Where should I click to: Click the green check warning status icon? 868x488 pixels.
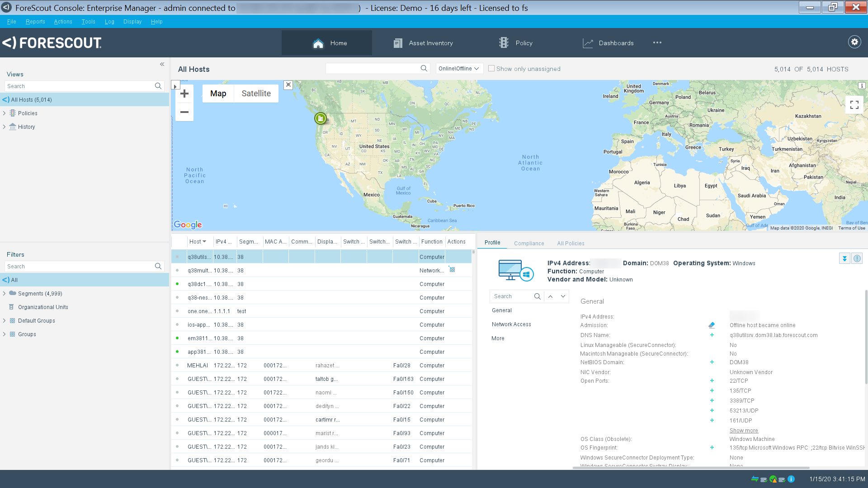coord(773,479)
